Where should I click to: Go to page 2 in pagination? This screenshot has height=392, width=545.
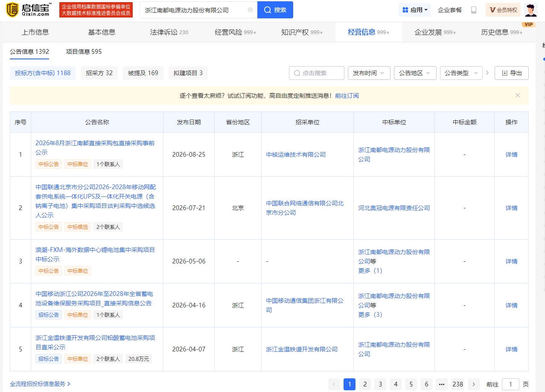tap(365, 384)
